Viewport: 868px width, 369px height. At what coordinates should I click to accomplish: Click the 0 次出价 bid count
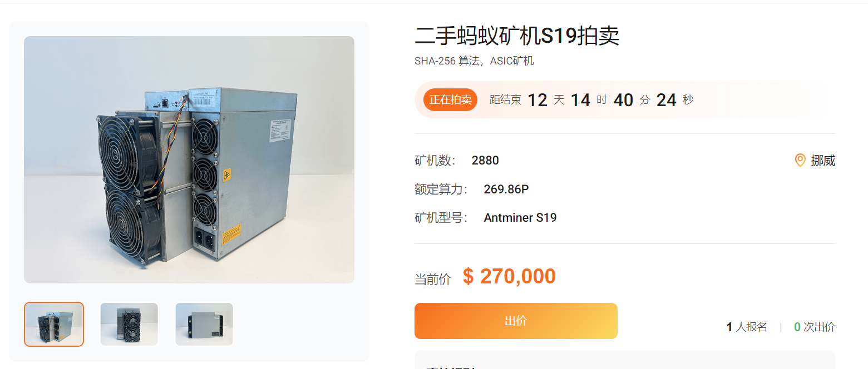point(815,327)
